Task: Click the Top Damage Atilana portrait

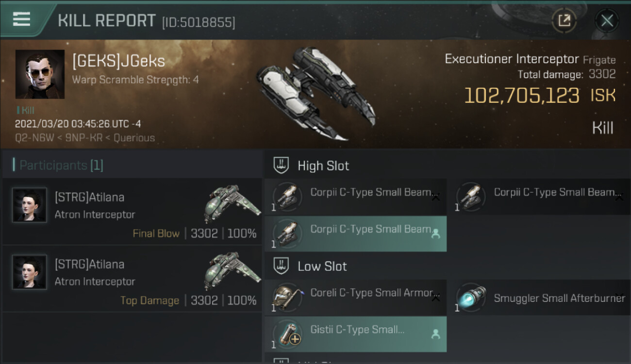Action: [30, 272]
